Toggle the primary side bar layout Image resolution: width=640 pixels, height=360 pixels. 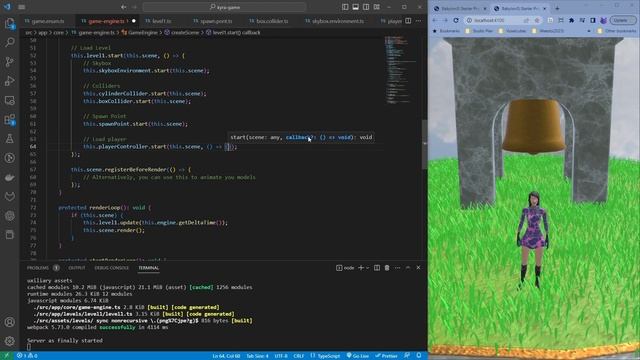[345, 7]
